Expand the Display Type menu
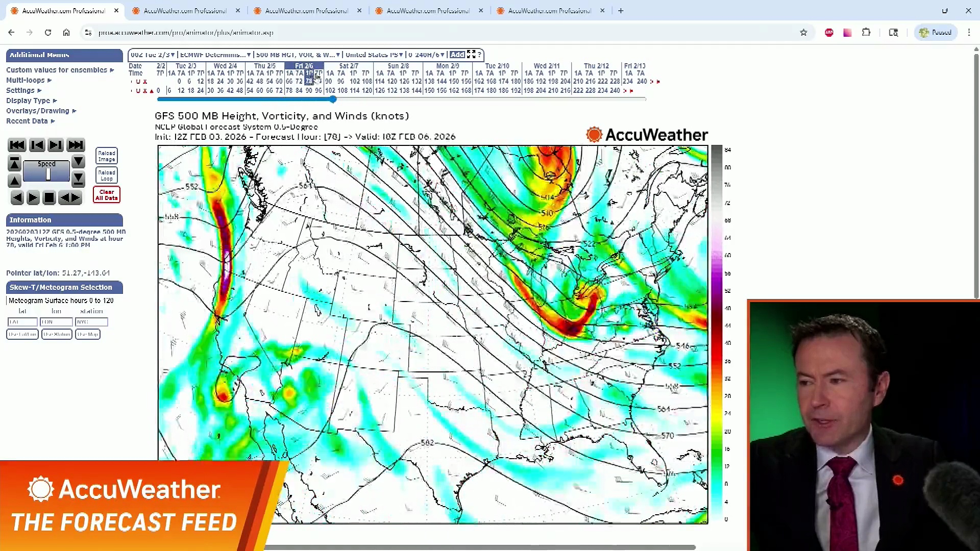This screenshot has height=551, width=980. coord(32,101)
